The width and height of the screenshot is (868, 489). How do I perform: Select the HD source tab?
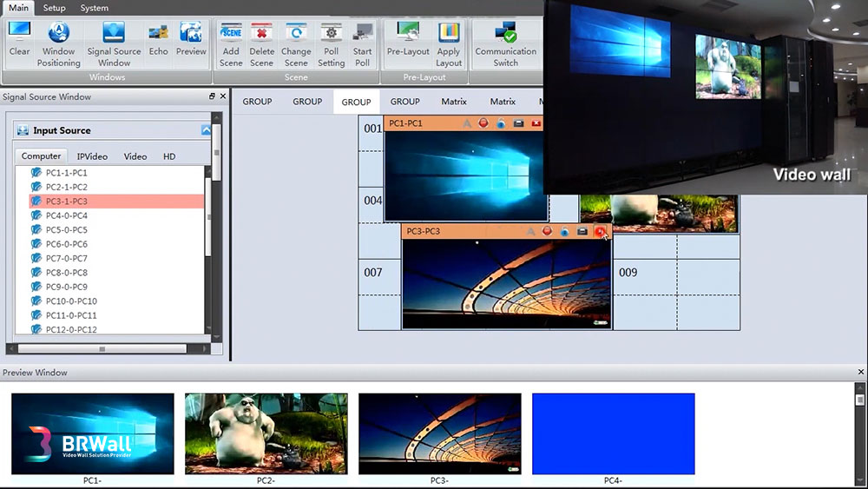pyautogui.click(x=169, y=156)
